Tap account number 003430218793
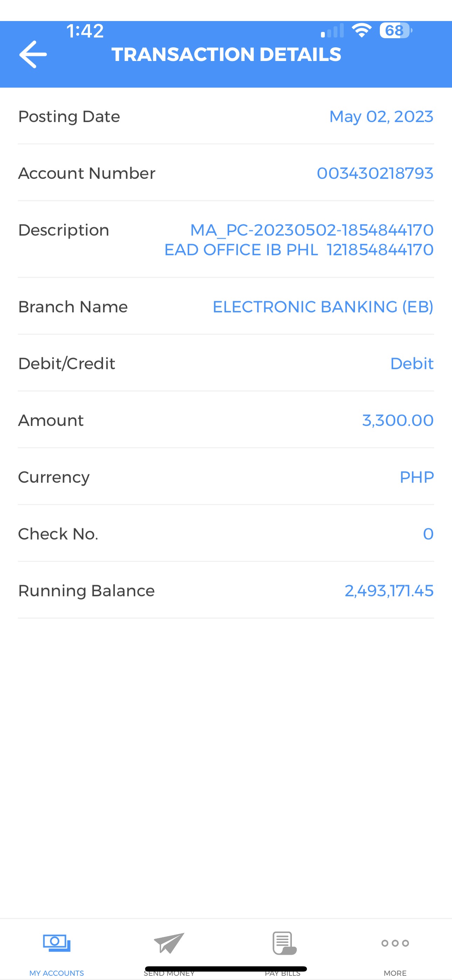452x980 pixels. click(375, 173)
